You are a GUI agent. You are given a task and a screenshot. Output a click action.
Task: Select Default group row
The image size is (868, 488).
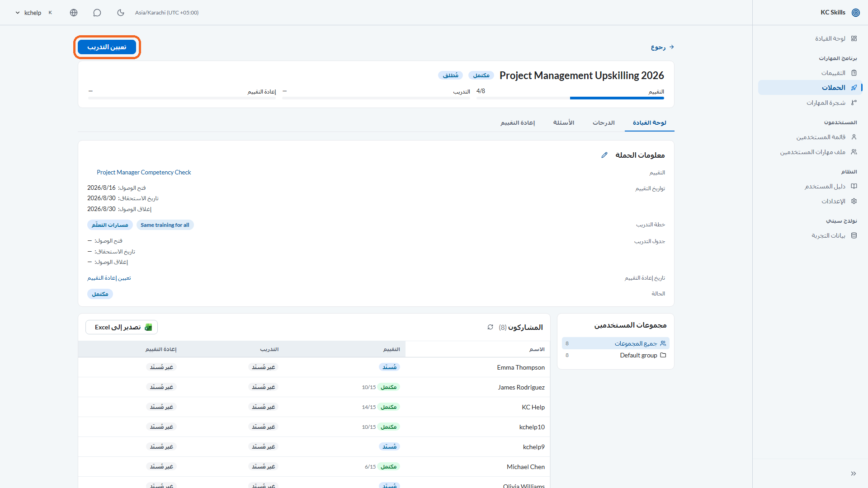(x=616, y=355)
